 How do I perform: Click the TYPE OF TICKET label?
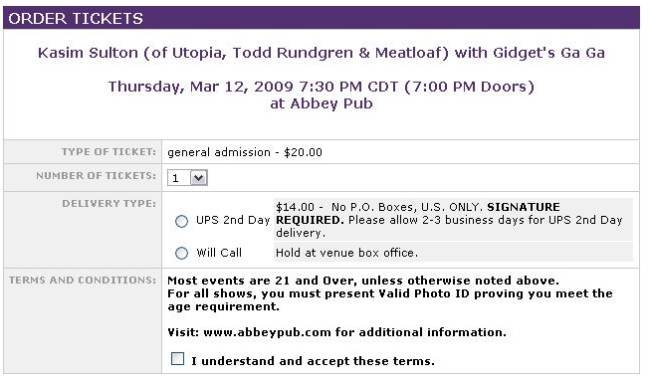[x=109, y=152]
